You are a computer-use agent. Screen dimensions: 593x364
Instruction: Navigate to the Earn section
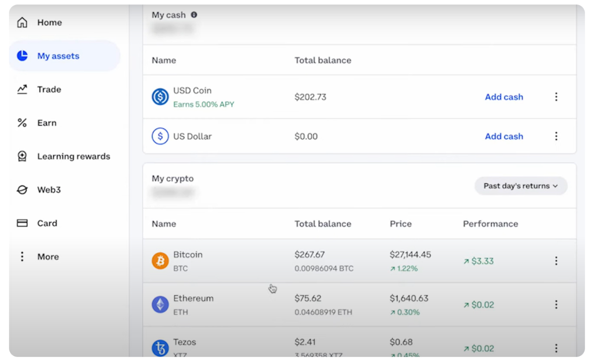coord(47,123)
